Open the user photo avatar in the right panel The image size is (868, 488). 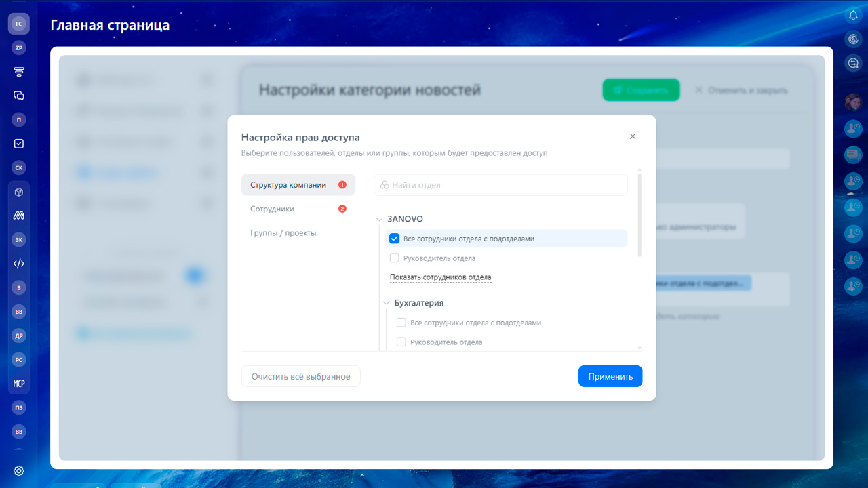pos(853,102)
